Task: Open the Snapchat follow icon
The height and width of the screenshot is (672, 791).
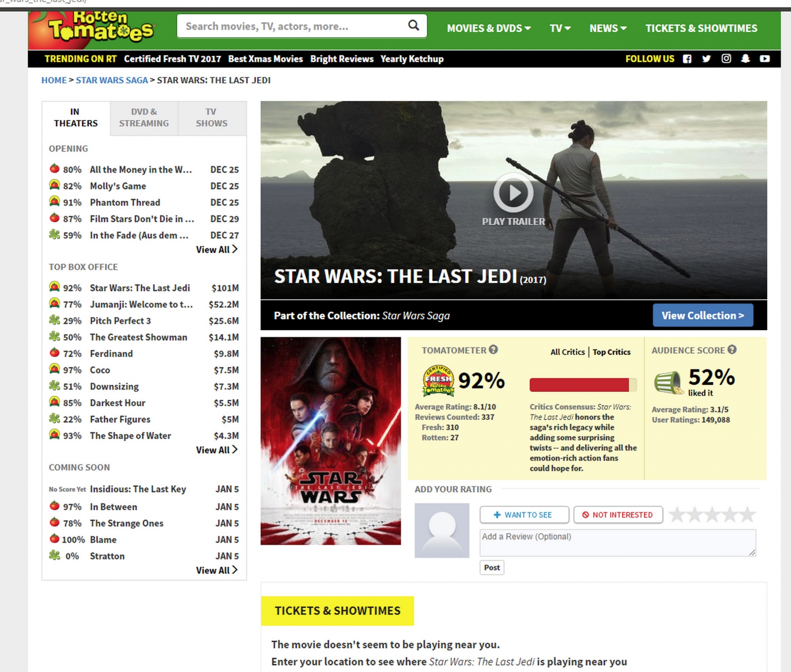Action: point(746,59)
